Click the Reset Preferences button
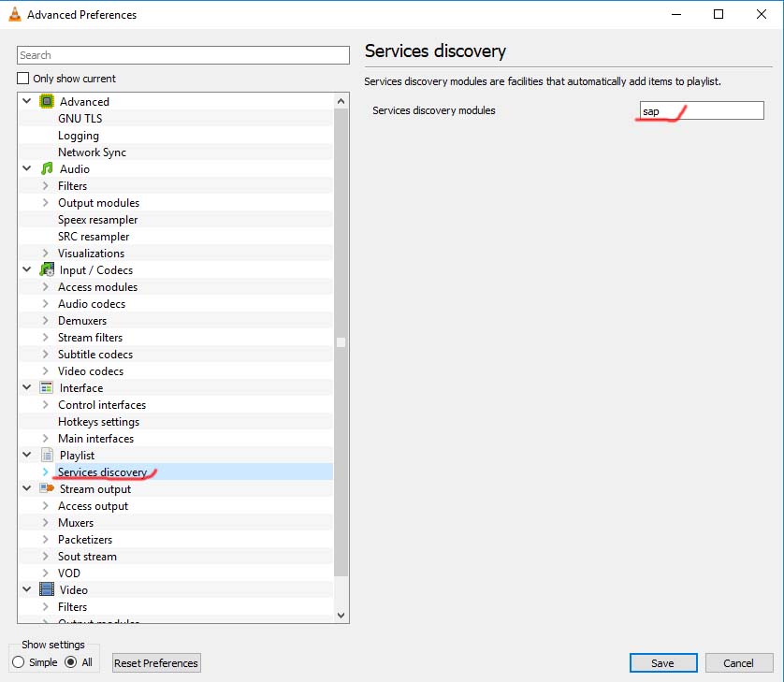 tap(156, 663)
